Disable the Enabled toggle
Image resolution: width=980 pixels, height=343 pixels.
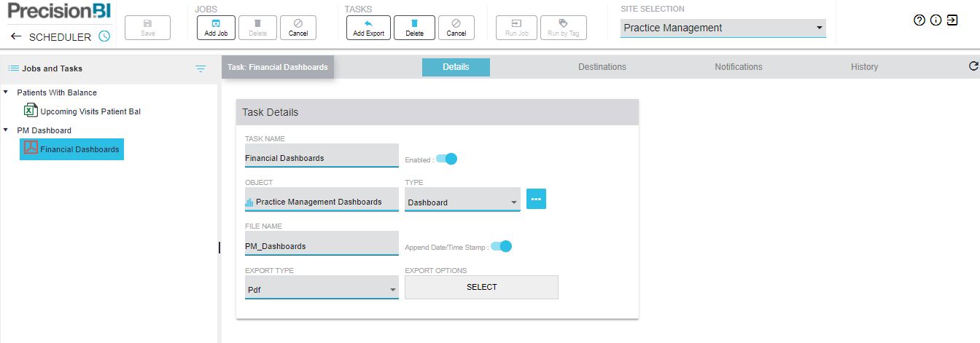pyautogui.click(x=446, y=159)
